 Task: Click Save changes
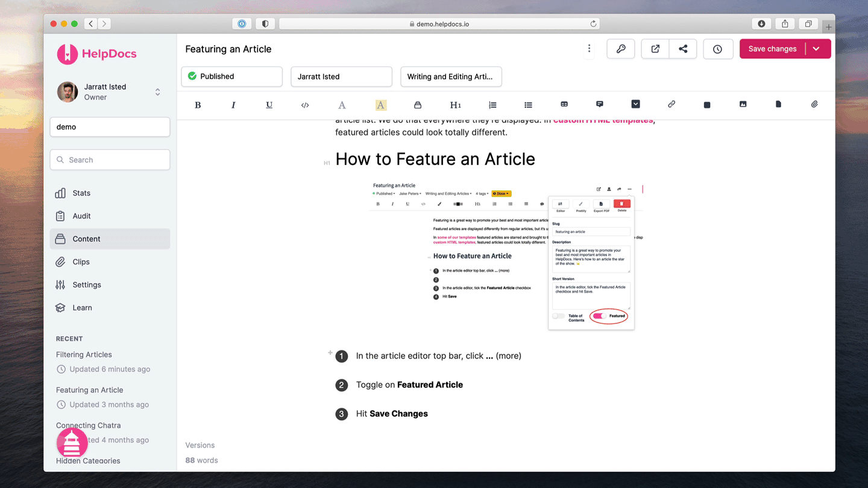[x=772, y=49]
